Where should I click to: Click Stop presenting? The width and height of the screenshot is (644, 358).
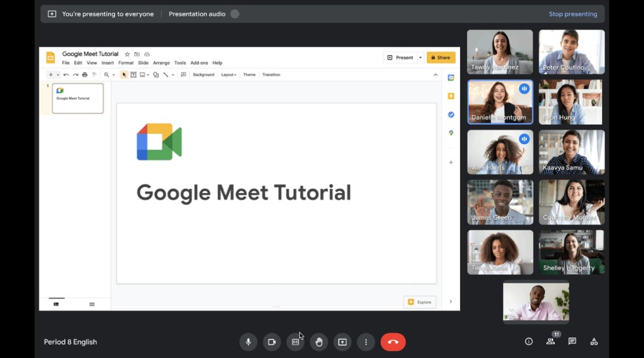click(573, 14)
